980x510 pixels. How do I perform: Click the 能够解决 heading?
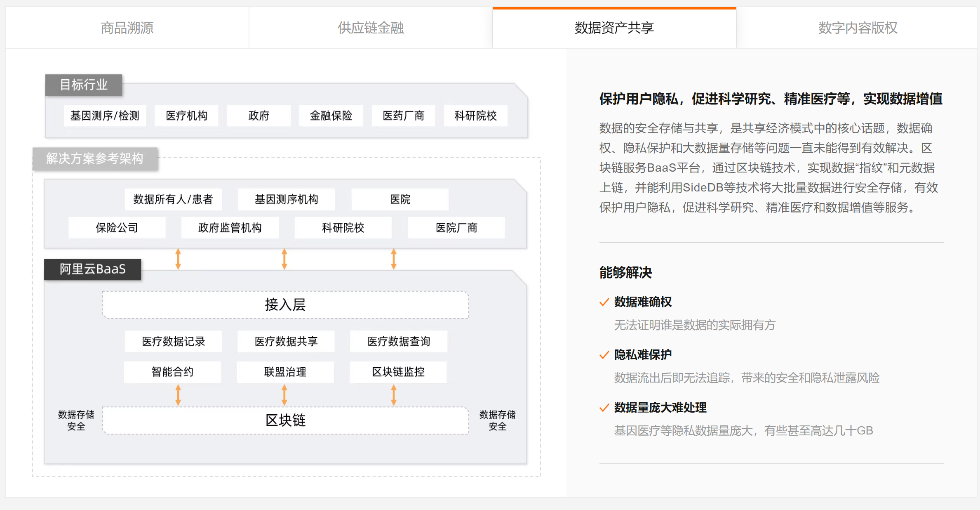(x=625, y=272)
